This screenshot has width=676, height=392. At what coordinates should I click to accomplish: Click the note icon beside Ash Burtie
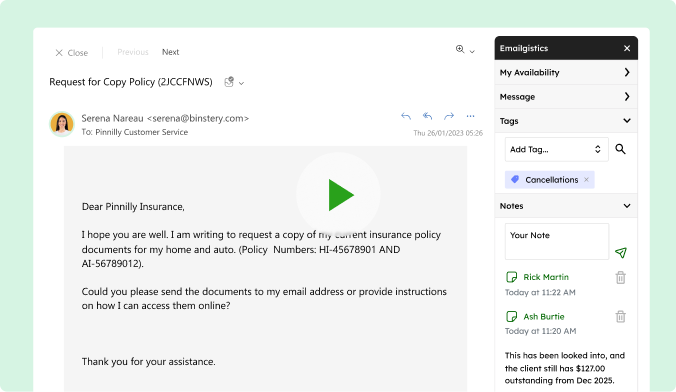coord(511,317)
